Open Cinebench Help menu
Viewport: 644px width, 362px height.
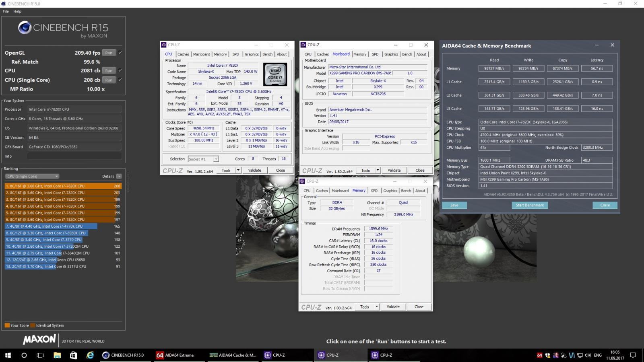[x=17, y=11]
